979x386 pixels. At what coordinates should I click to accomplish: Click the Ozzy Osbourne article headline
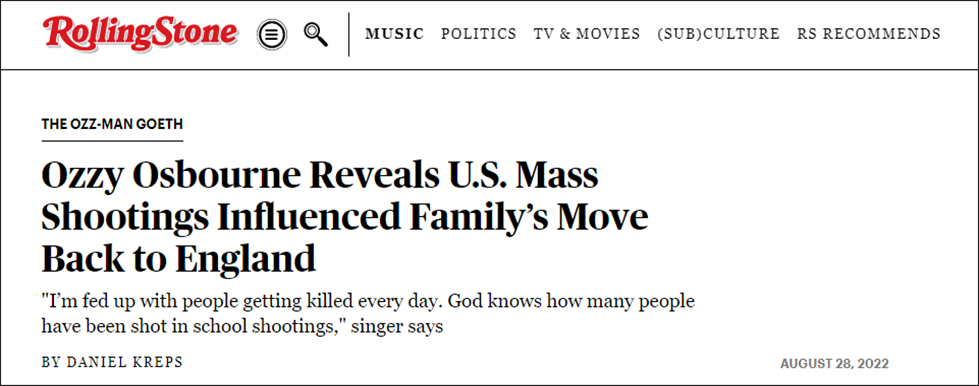click(345, 217)
